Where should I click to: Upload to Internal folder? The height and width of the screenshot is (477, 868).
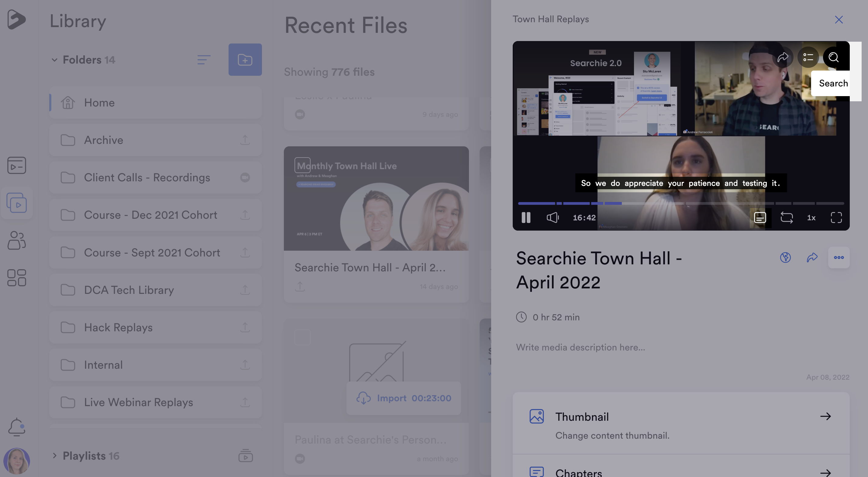tap(245, 365)
